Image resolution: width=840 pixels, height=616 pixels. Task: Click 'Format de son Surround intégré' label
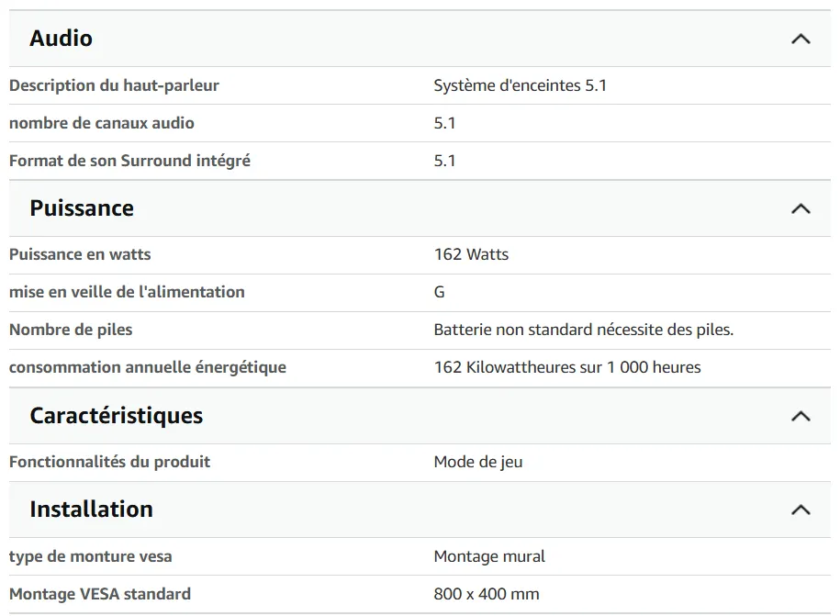[129, 162]
